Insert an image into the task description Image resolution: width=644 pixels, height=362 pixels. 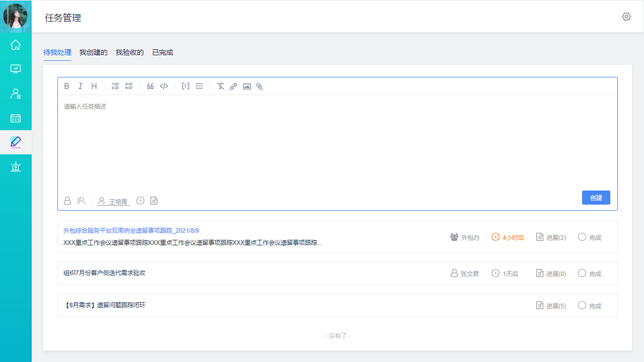[247, 86]
